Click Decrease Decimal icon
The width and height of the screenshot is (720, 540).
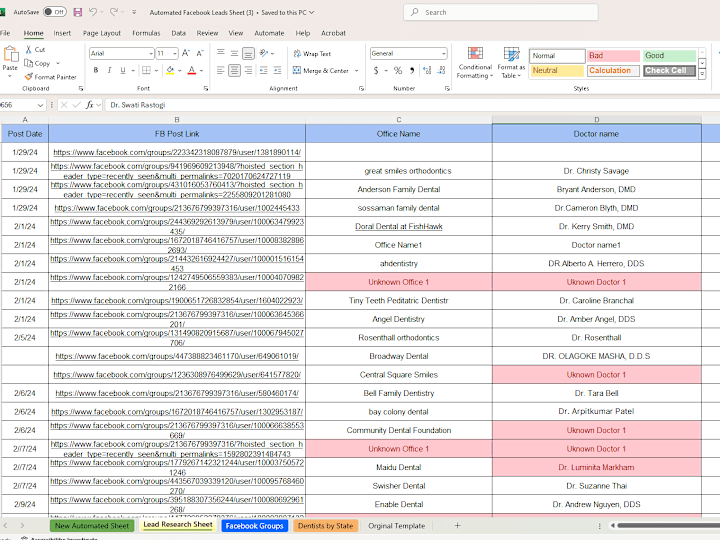441,70
